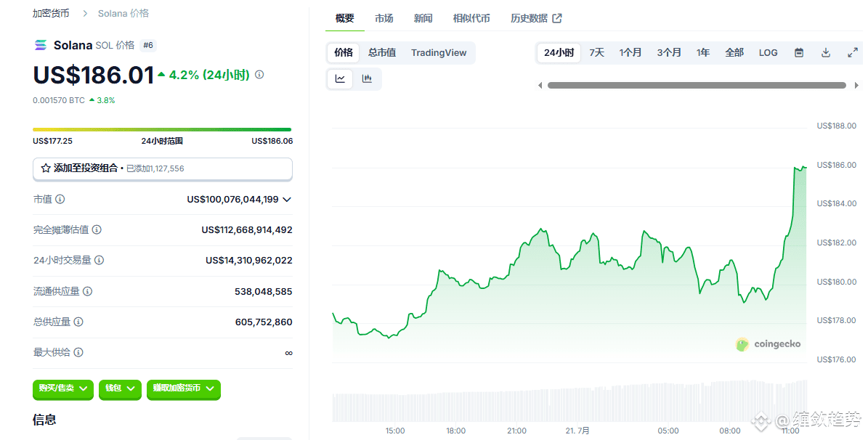Switch to TradingView chart mode
868x440 pixels.
click(x=439, y=52)
